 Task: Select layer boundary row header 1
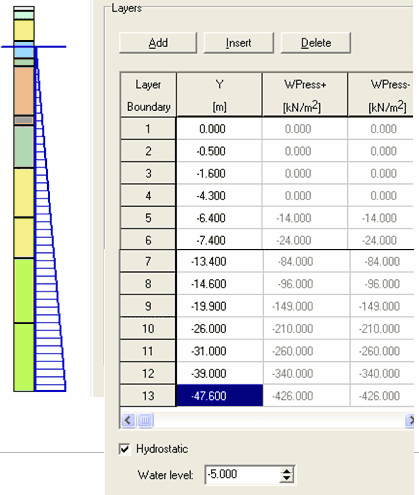tap(148, 129)
